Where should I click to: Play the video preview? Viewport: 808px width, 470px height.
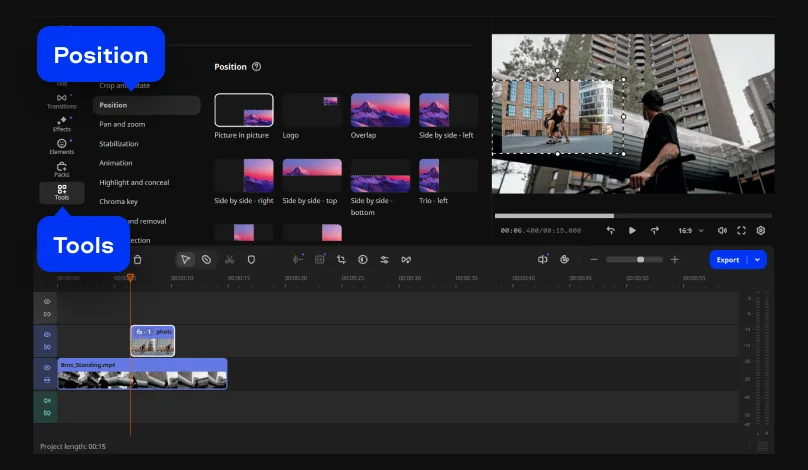[x=632, y=230]
